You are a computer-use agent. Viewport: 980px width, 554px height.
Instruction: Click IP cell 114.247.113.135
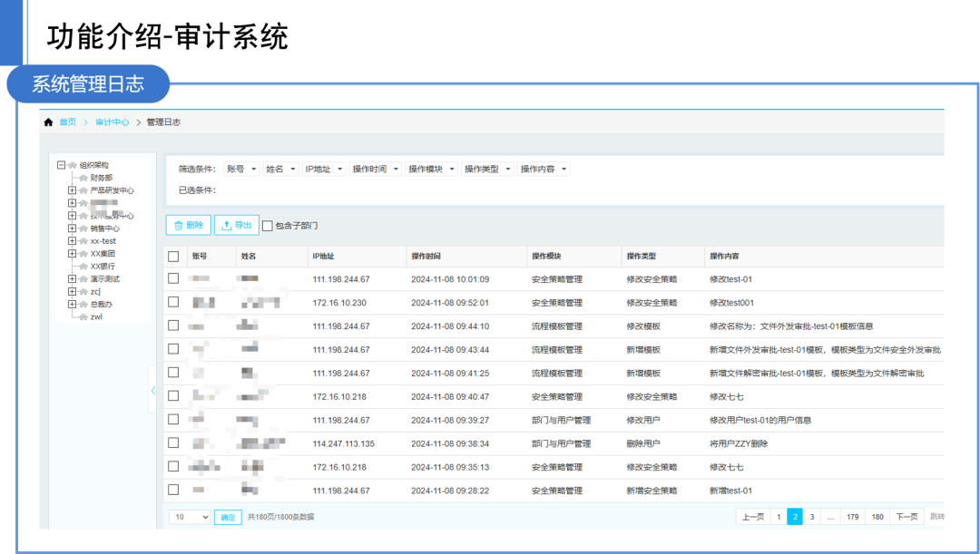(344, 444)
